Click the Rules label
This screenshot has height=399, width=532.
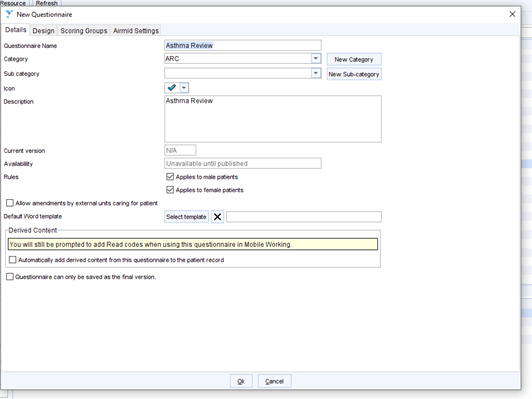(11, 177)
